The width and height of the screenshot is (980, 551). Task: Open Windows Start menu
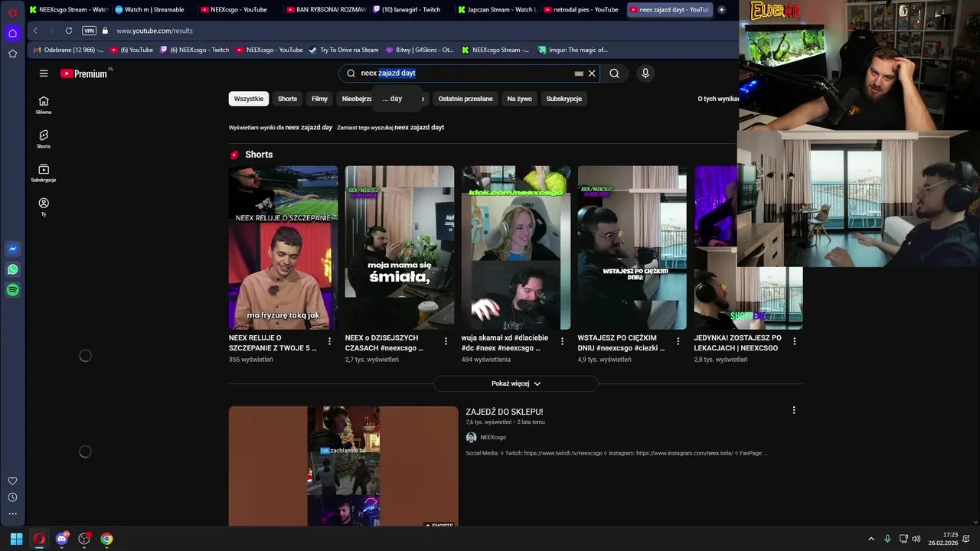(16, 539)
